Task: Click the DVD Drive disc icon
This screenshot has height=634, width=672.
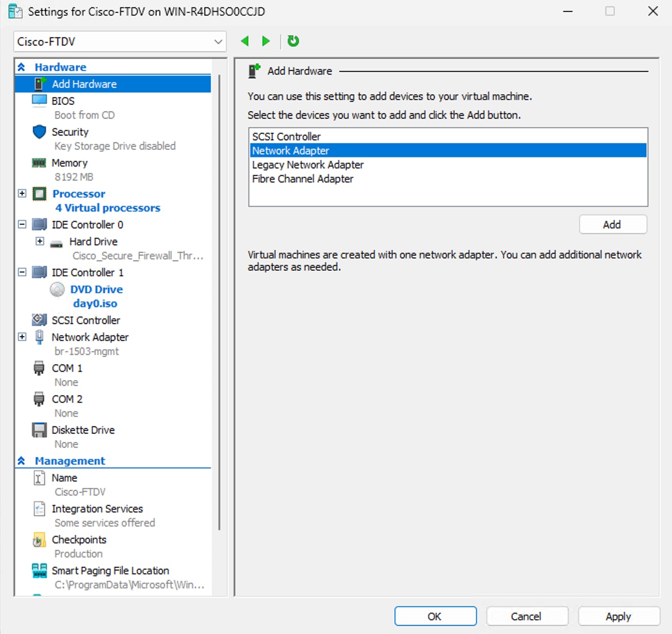Action: (x=57, y=289)
